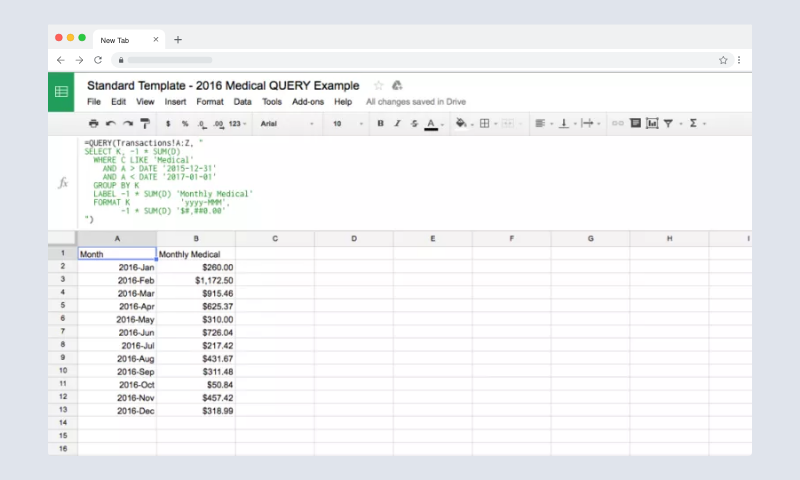Toggle italic formatting
This screenshot has height=480, width=800.
397,123
